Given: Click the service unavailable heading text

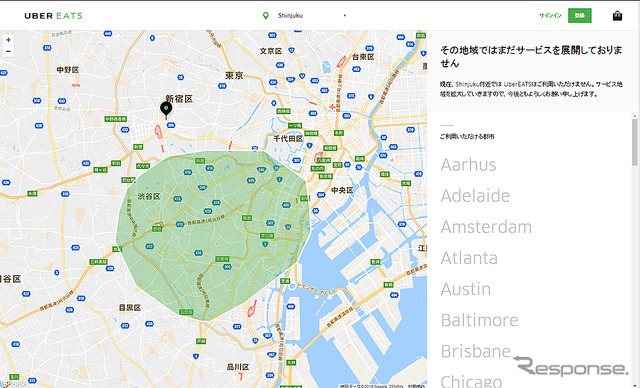Looking at the screenshot, I should click(531, 57).
